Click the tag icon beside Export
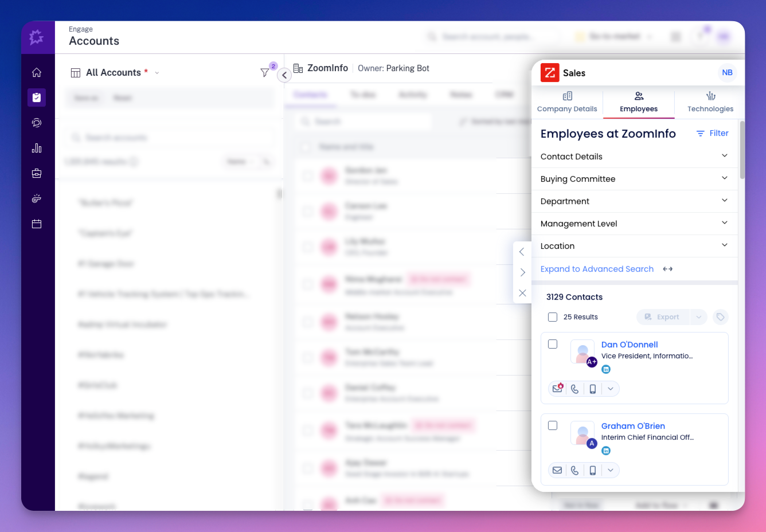Image resolution: width=766 pixels, height=532 pixels. point(720,317)
